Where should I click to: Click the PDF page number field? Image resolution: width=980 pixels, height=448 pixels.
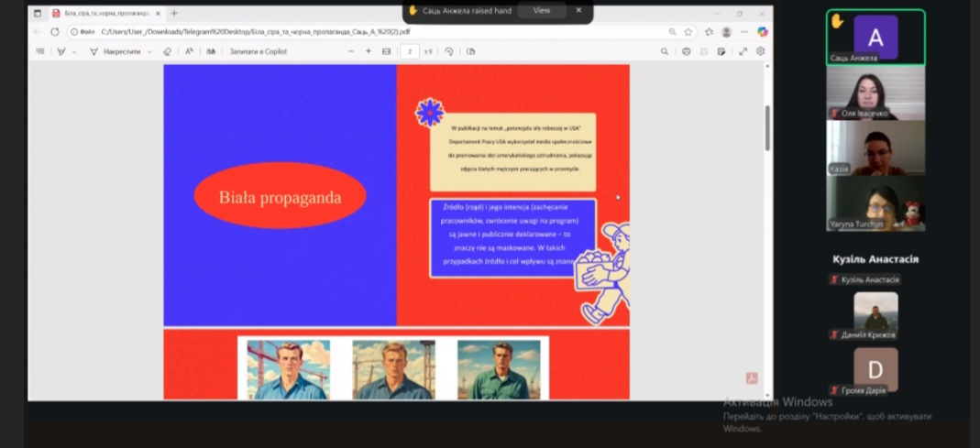[410, 51]
